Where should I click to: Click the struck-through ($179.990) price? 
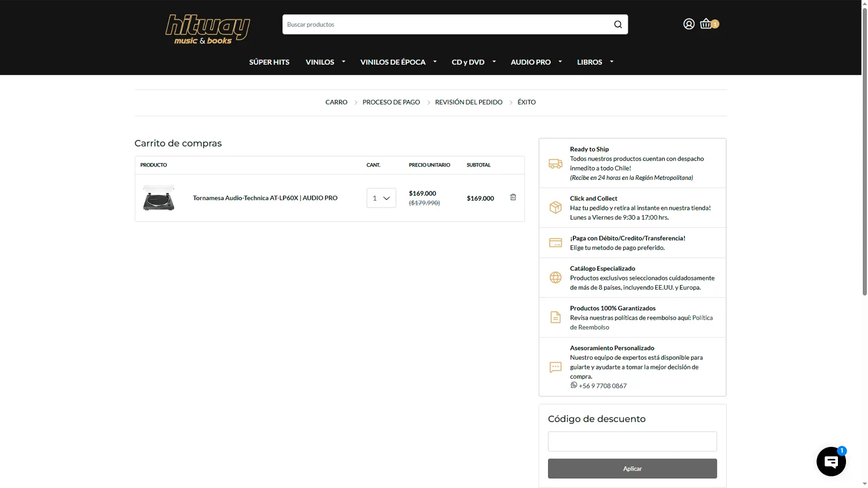[424, 203]
